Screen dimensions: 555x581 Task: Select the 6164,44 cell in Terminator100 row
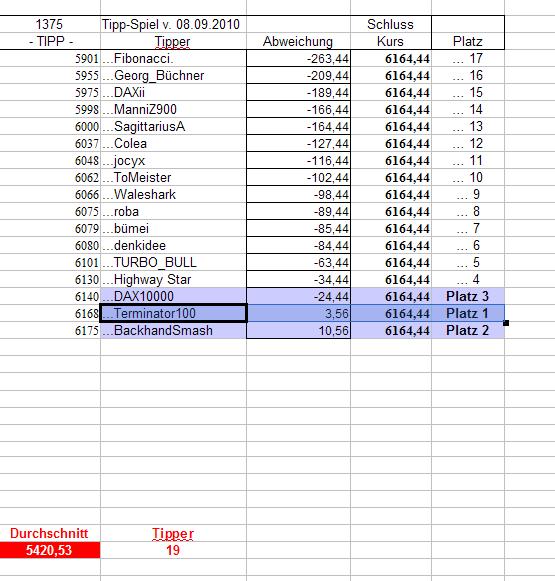391,313
